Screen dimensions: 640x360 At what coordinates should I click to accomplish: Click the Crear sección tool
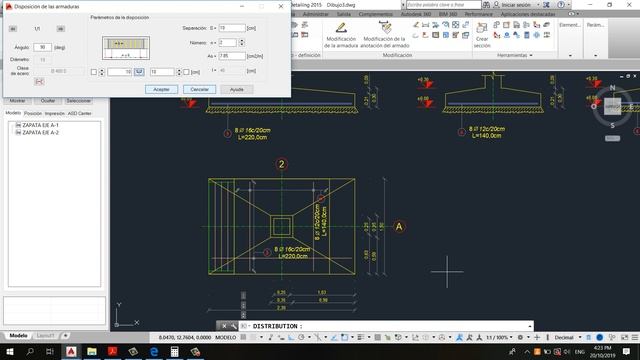tap(482, 36)
